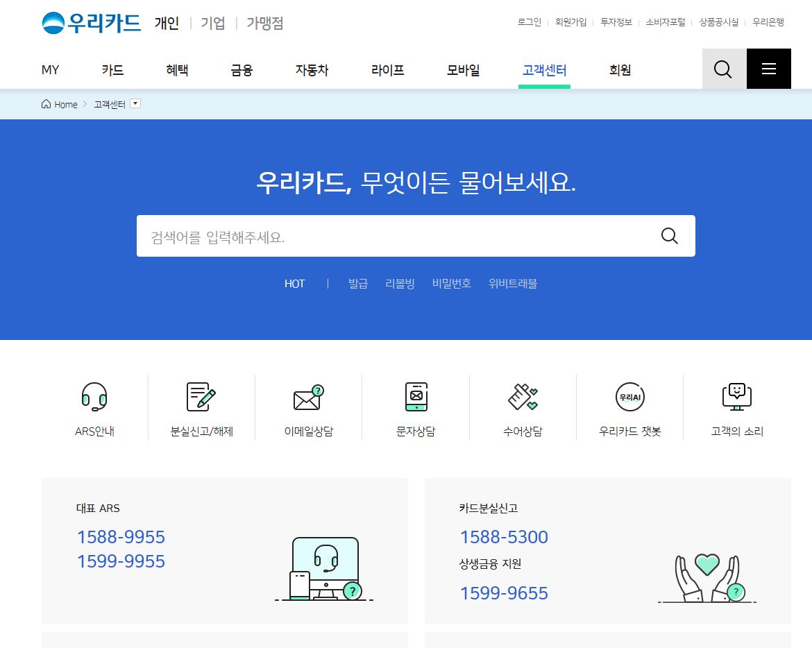Open 수어상담 sign language icon
This screenshot has width=812, height=648.
click(x=523, y=397)
